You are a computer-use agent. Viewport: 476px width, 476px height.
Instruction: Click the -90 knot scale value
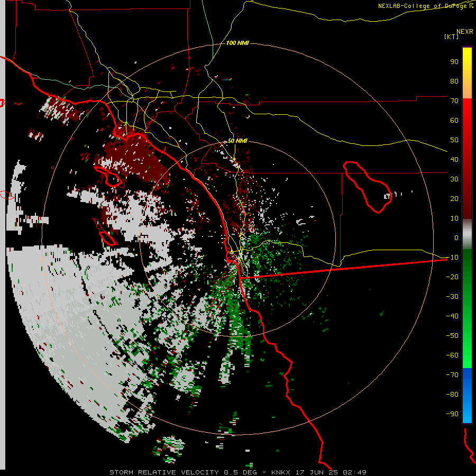pyautogui.click(x=452, y=414)
